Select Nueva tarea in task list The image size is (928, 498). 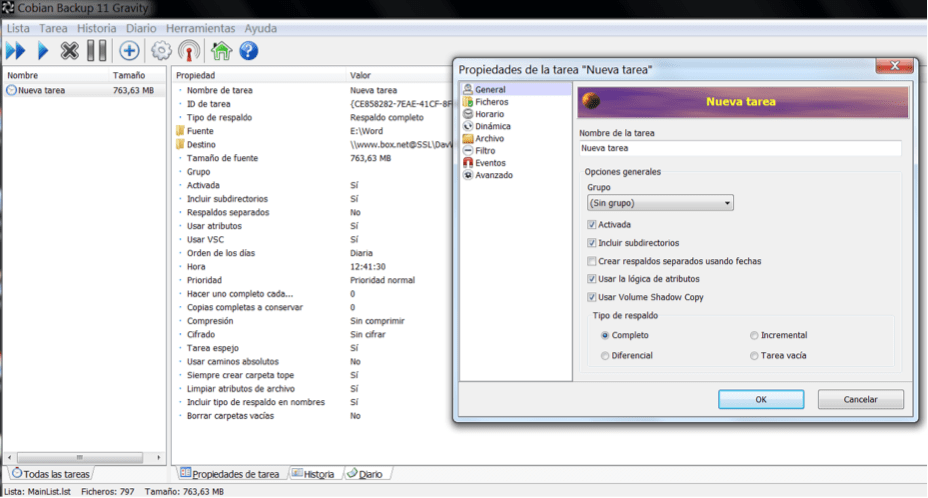click(x=84, y=91)
